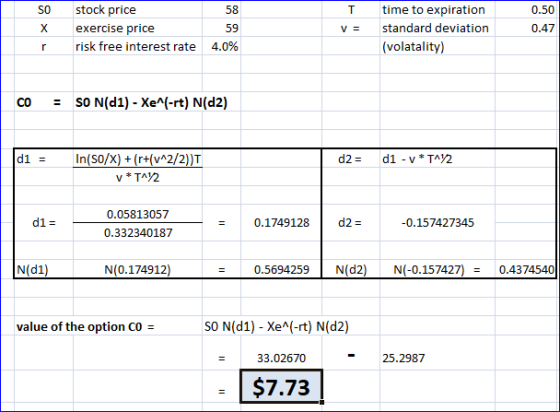Click 'value of the option C0 =' label
This screenshot has width=560, height=412.
click(85, 327)
